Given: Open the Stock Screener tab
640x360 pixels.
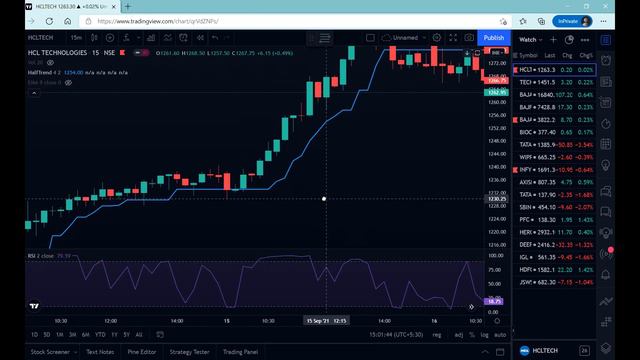Looking at the screenshot, I should [50, 352].
